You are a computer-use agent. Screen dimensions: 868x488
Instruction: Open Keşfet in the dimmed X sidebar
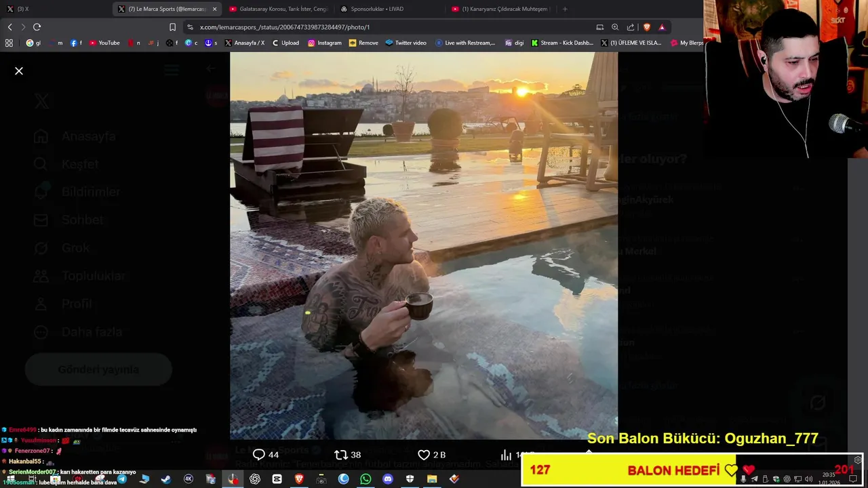pyautogui.click(x=66, y=164)
